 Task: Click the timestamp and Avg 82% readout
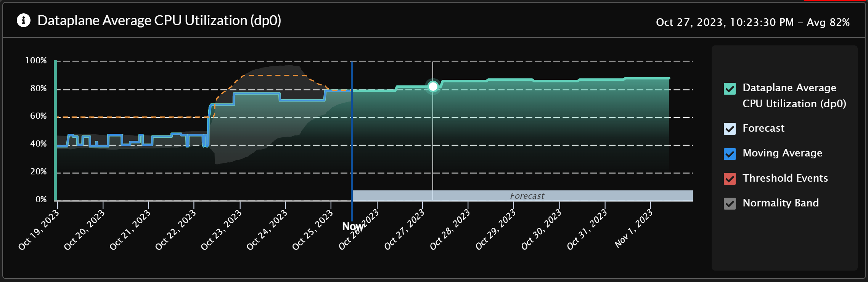[752, 23]
